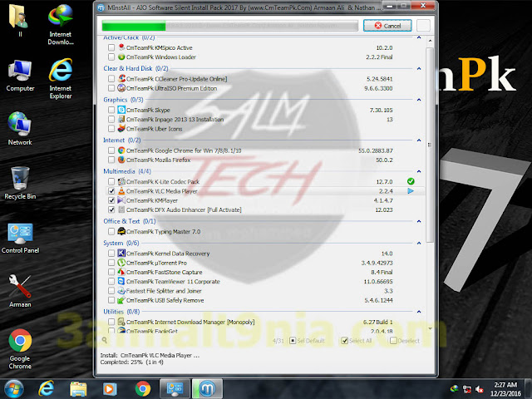Viewport: 532px width, 399px height.
Task: Click the Start orb button
Action: point(12,389)
